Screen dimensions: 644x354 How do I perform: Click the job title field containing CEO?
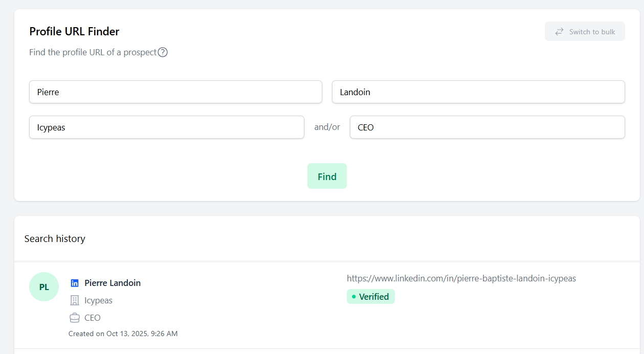coord(487,127)
